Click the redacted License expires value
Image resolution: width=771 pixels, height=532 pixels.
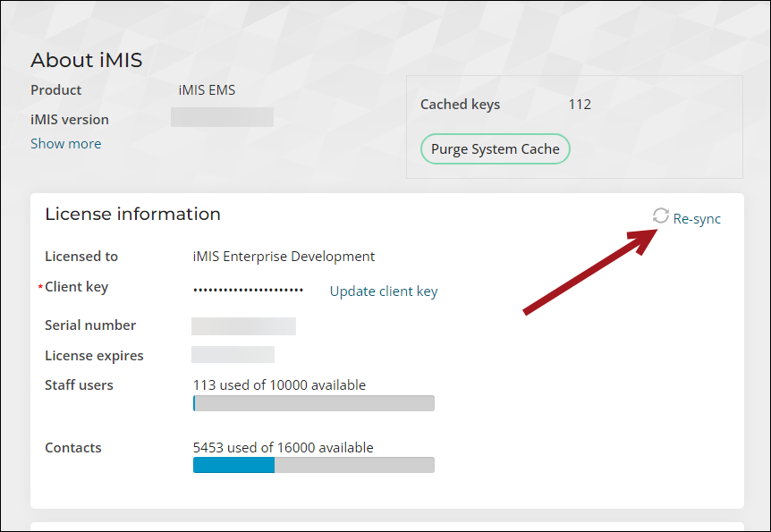point(233,354)
